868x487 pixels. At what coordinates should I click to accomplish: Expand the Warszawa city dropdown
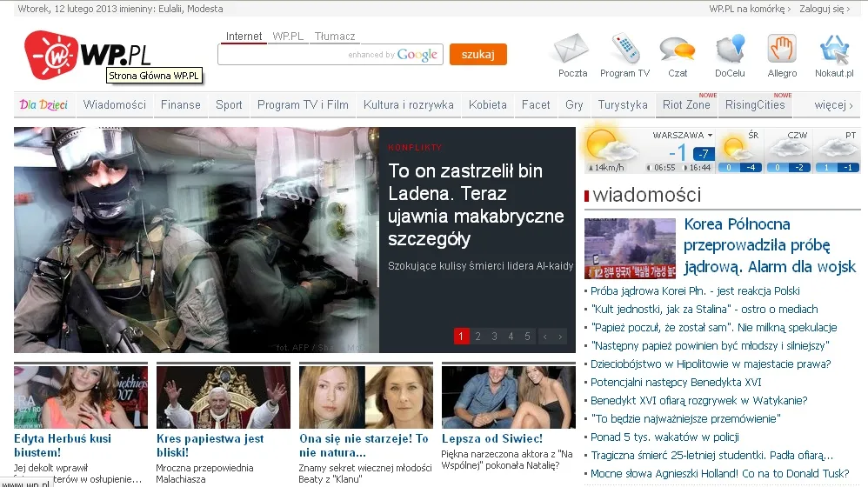683,136
